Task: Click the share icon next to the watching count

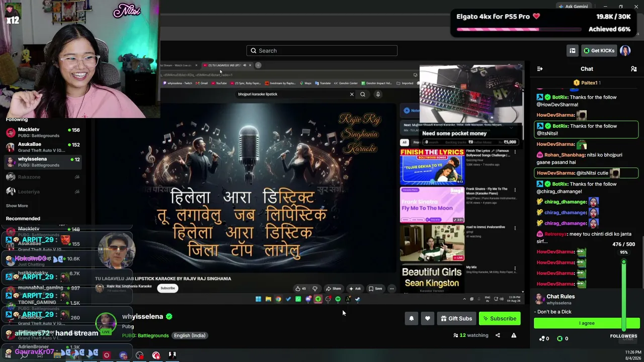Action: [498, 335]
